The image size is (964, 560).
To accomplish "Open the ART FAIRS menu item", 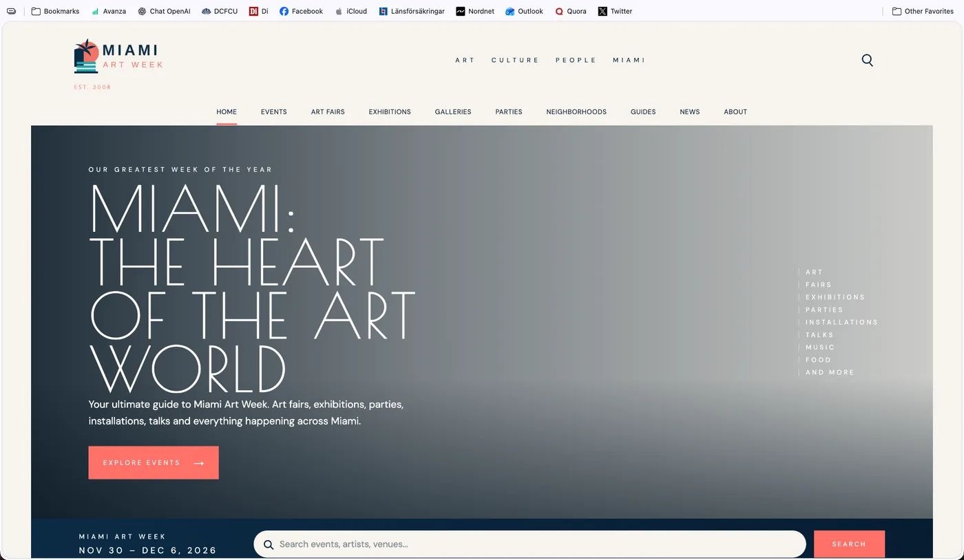I will pyautogui.click(x=328, y=111).
